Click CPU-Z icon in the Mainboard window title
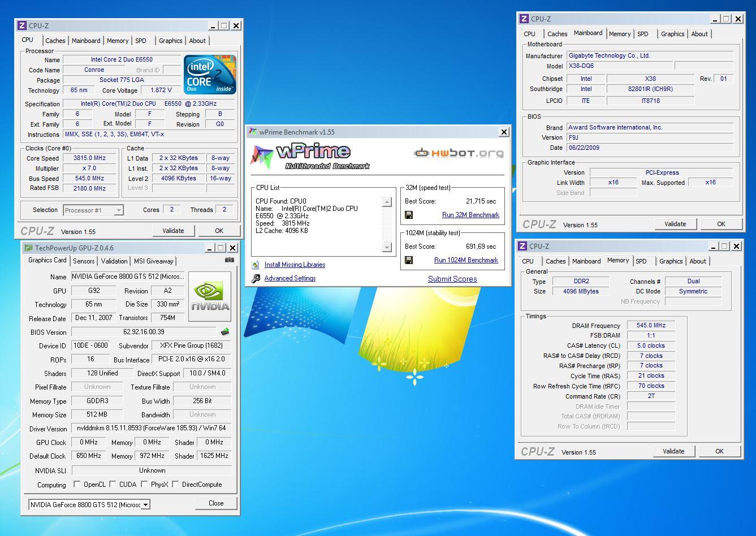The image size is (756, 536). [524, 19]
